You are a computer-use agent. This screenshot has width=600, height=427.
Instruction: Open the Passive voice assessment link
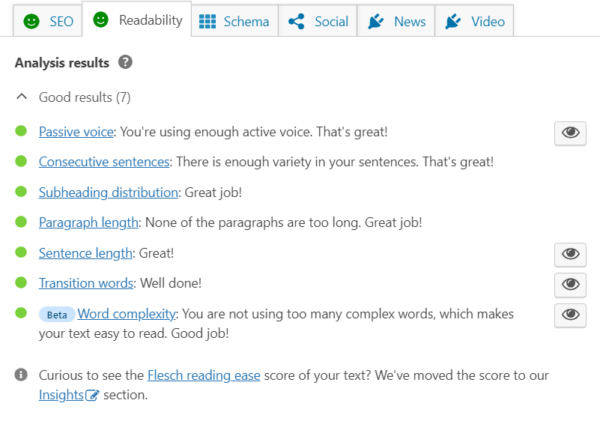point(76,132)
